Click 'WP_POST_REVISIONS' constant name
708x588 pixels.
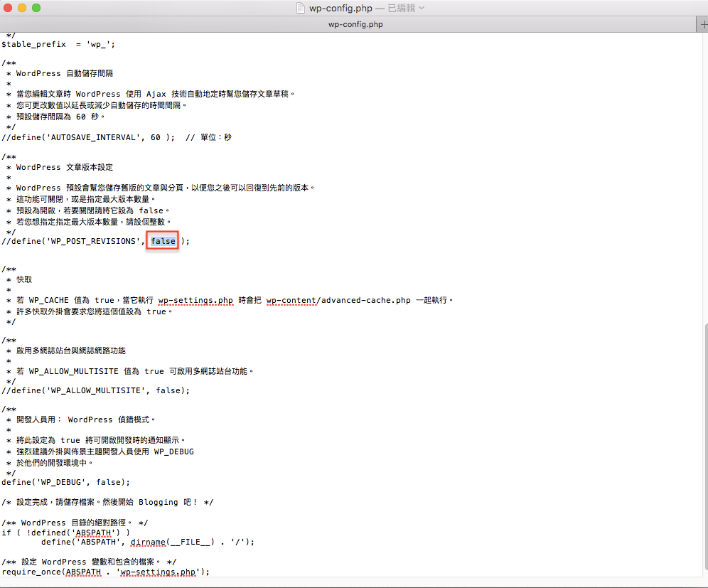[x=93, y=241]
